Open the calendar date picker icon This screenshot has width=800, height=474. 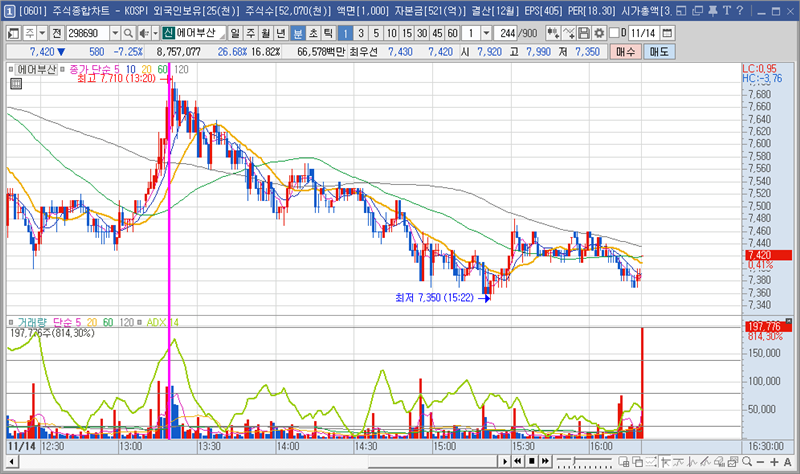(667, 33)
